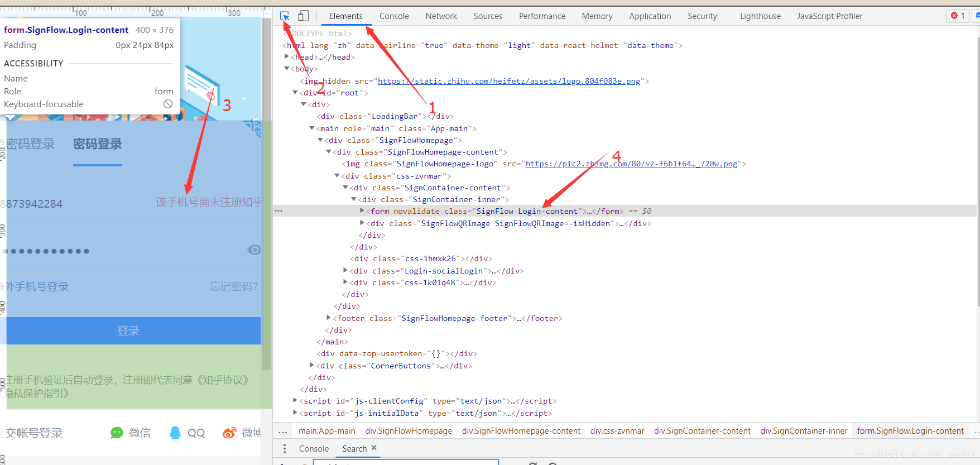Select the img hidden element row
Viewport: 980px width, 465px height.
point(474,81)
